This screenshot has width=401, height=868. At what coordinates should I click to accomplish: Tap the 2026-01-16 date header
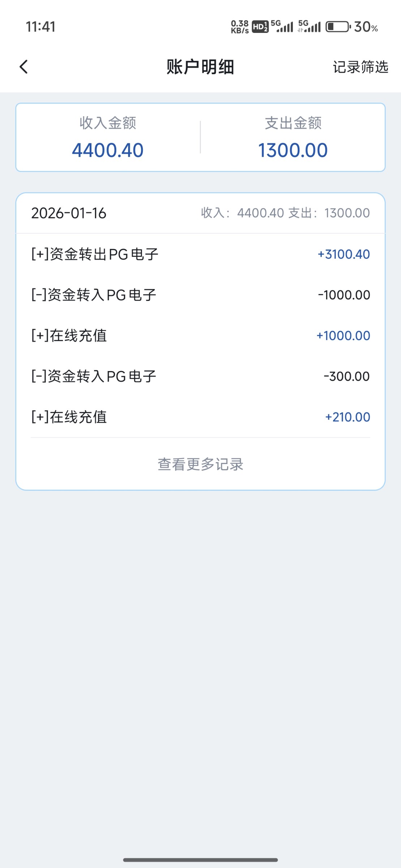coord(69,213)
